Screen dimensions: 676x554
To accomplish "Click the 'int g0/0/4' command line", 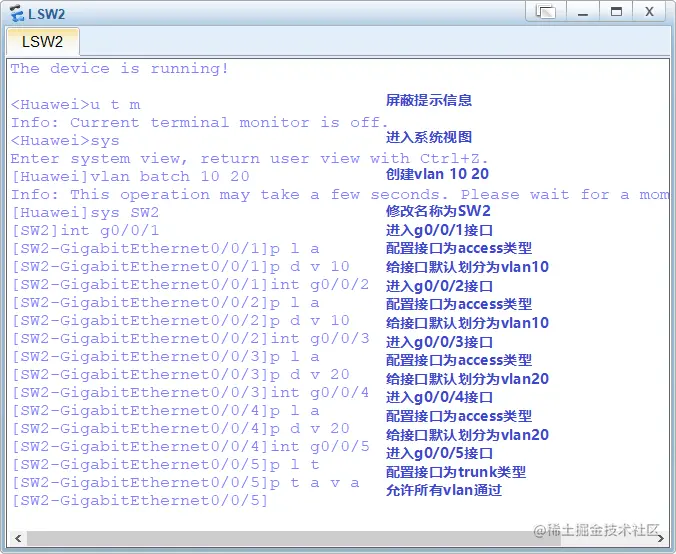I will click(190, 392).
